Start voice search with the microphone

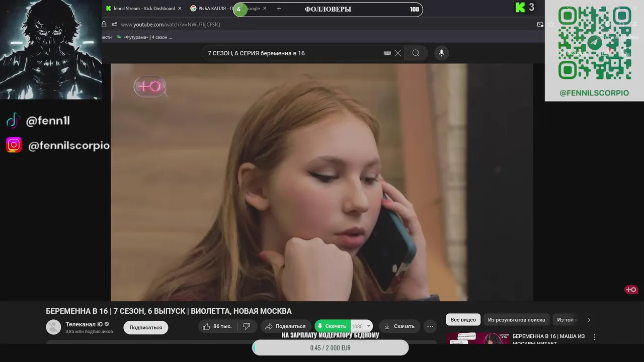pos(441,53)
